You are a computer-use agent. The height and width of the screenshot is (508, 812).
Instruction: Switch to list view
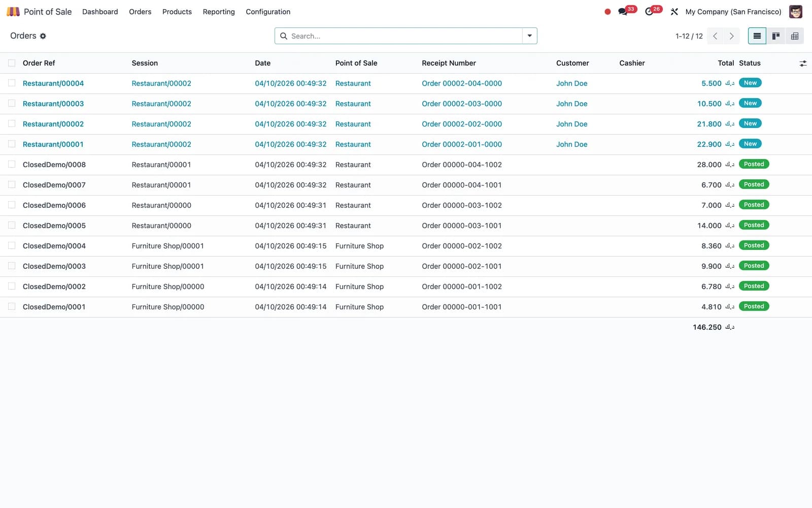click(x=757, y=36)
